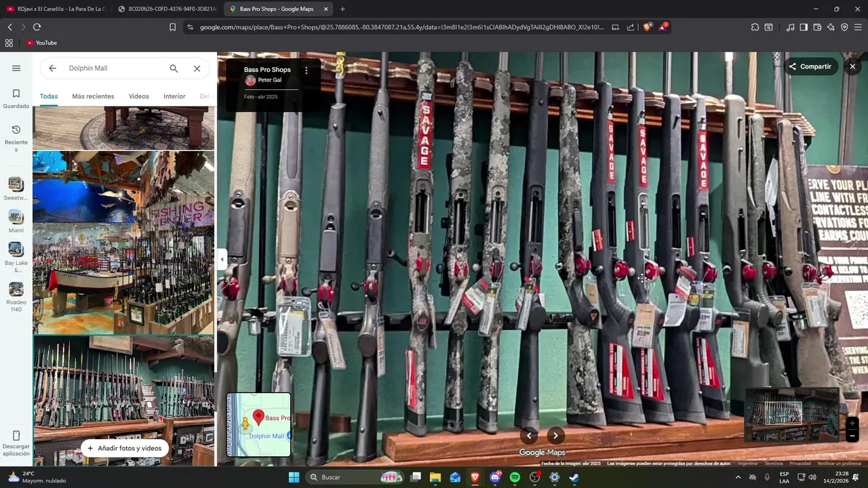The height and width of the screenshot is (488, 868).
Task: Open the Privacidad link
Action: (x=800, y=464)
